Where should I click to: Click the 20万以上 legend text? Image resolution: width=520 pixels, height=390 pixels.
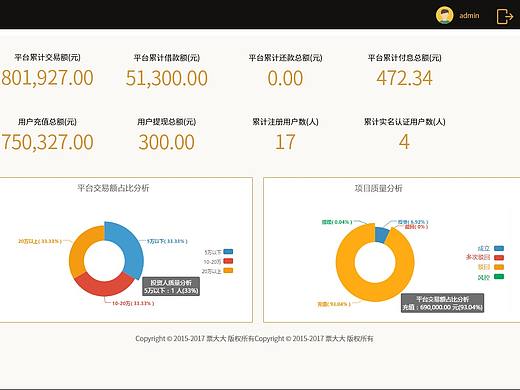[x=211, y=271]
